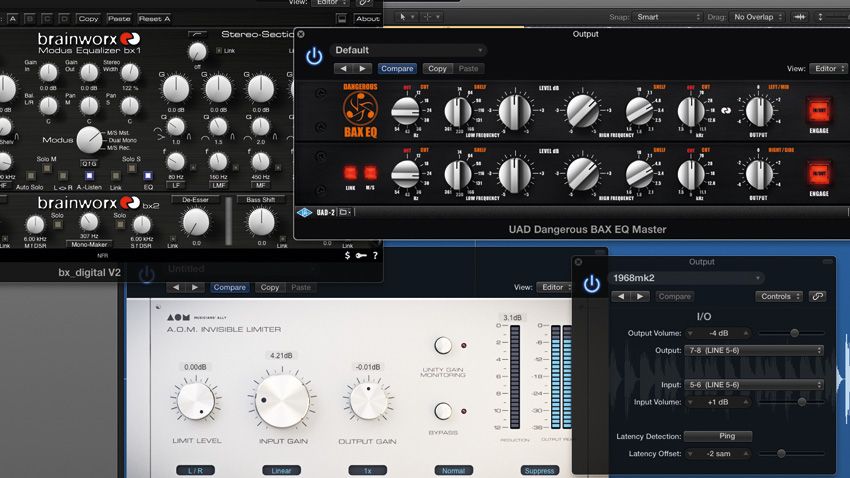Click key license icon in bx_digital V2
The height and width of the screenshot is (478, 850).
pyautogui.click(x=361, y=255)
